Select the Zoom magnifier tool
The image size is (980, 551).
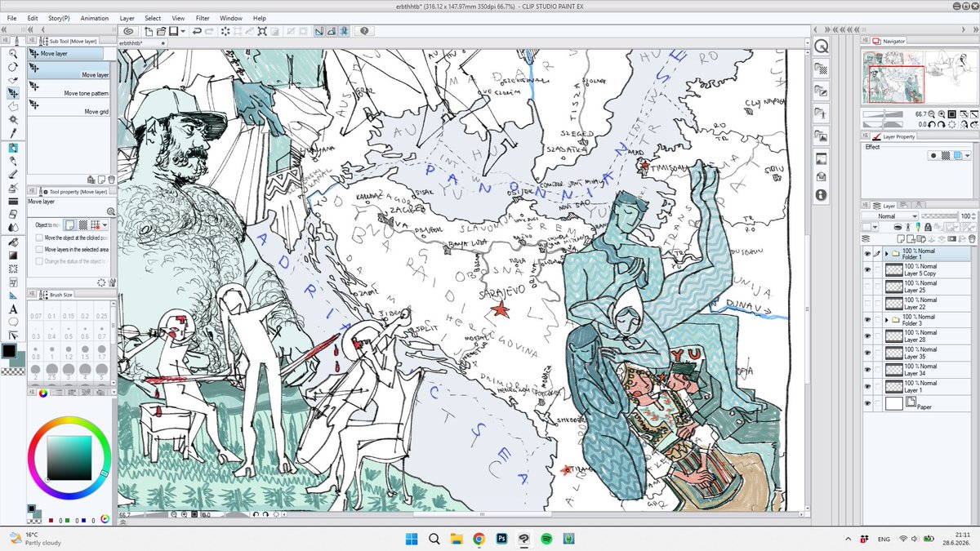click(x=13, y=53)
